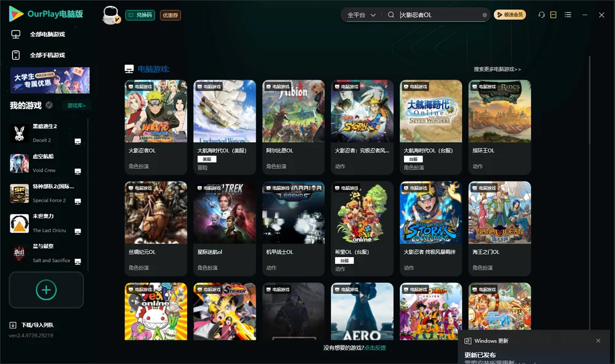Click the download queue icon
This screenshot has height=364, width=615.
13,325
